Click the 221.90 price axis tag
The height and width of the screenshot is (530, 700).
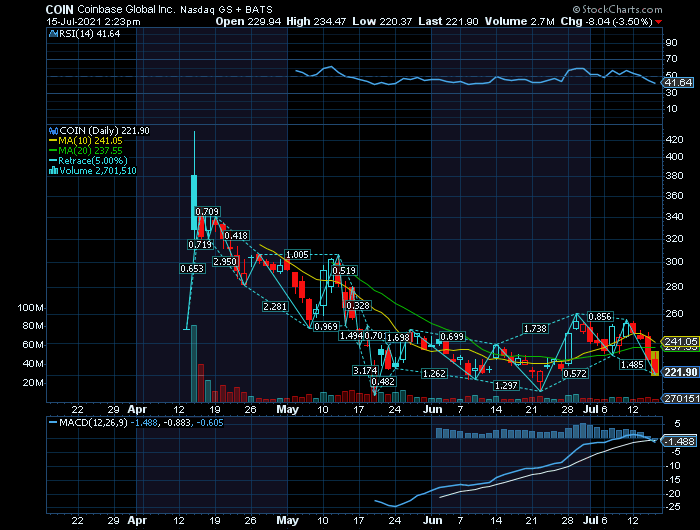tap(680, 372)
